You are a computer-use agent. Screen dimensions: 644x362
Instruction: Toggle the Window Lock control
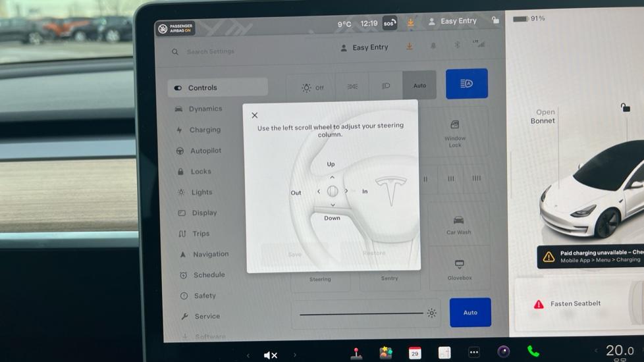(454, 133)
